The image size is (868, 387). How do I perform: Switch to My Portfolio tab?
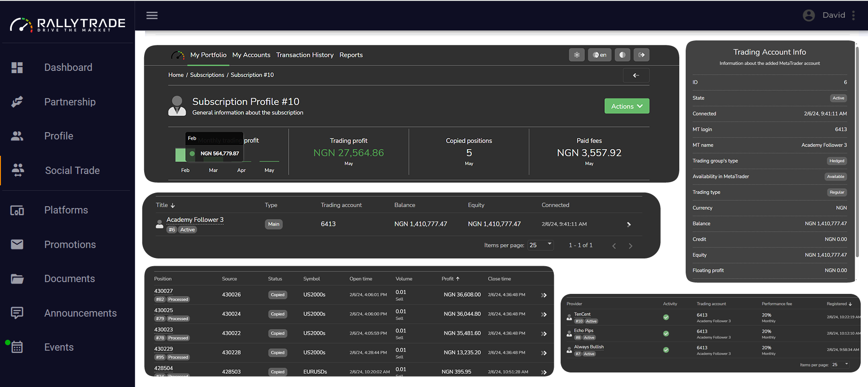pos(208,55)
